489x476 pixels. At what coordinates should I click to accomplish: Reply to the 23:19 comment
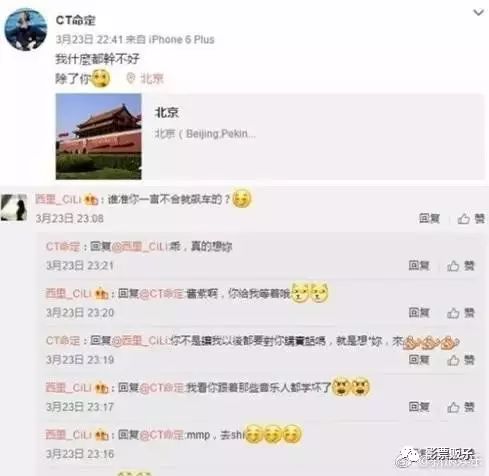coord(419,359)
